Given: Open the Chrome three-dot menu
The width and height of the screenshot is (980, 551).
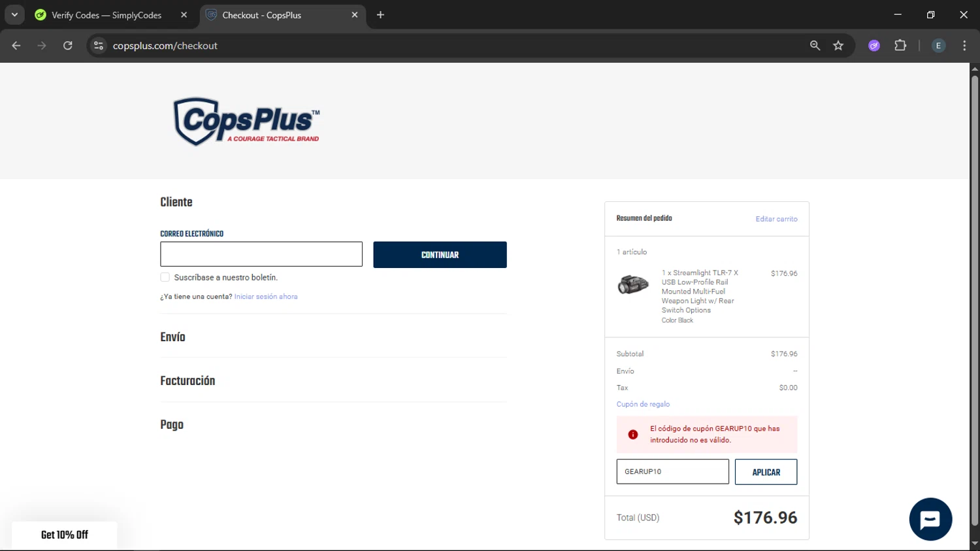Looking at the screenshot, I should tap(964, 46).
